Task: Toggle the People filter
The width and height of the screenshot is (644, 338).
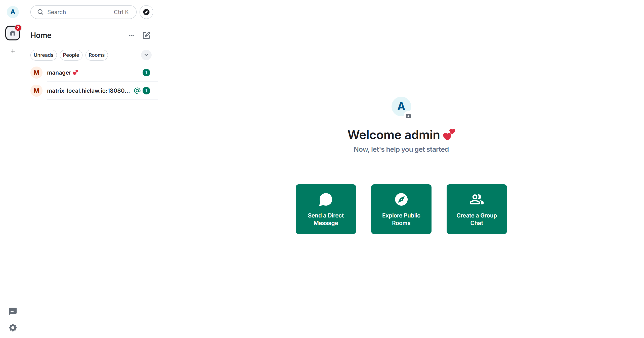Action: 71,55
